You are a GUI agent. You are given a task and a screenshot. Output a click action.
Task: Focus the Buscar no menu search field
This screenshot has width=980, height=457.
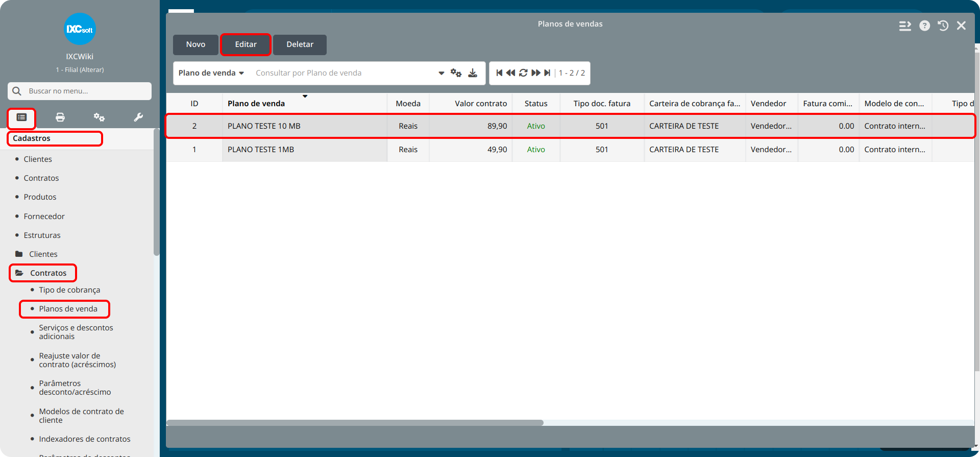click(x=80, y=91)
